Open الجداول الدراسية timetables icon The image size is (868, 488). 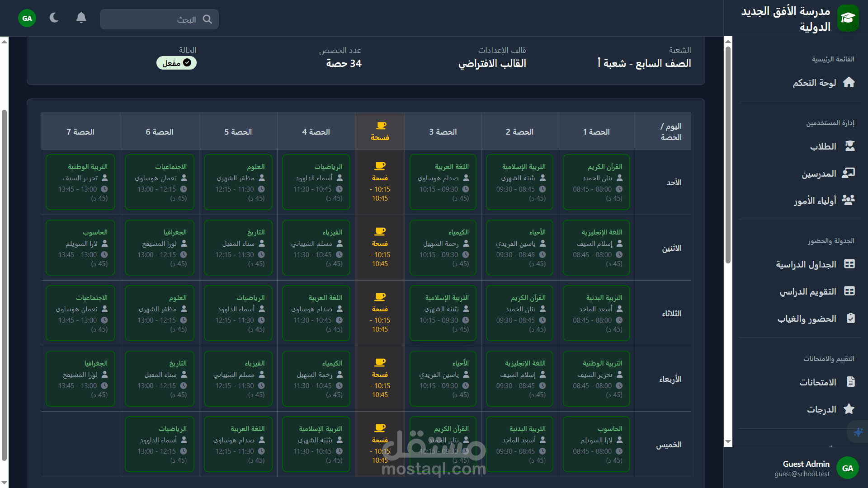coord(849,264)
